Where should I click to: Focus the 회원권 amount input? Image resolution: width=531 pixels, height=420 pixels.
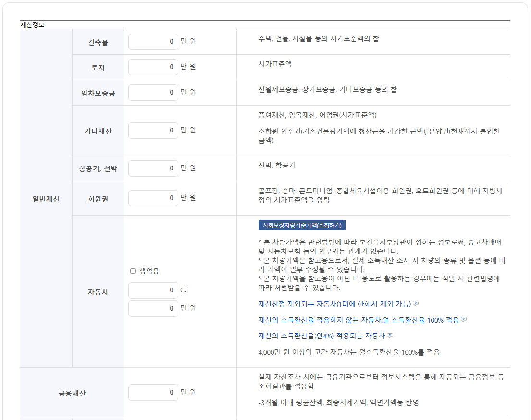click(153, 198)
